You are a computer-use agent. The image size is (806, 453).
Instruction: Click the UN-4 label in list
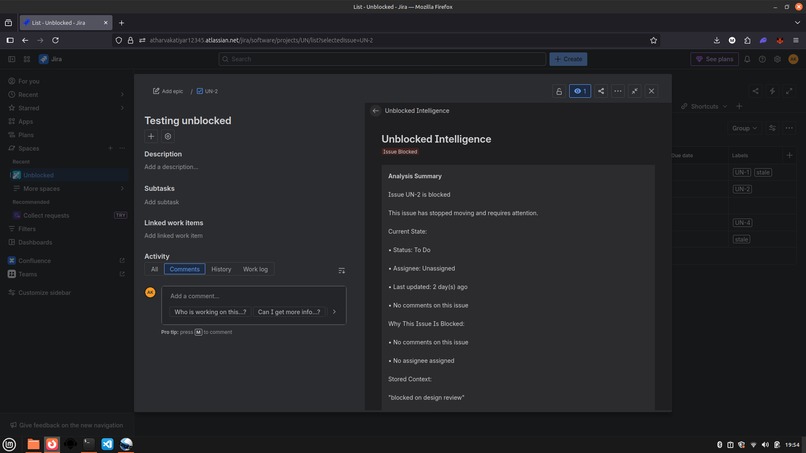742,223
